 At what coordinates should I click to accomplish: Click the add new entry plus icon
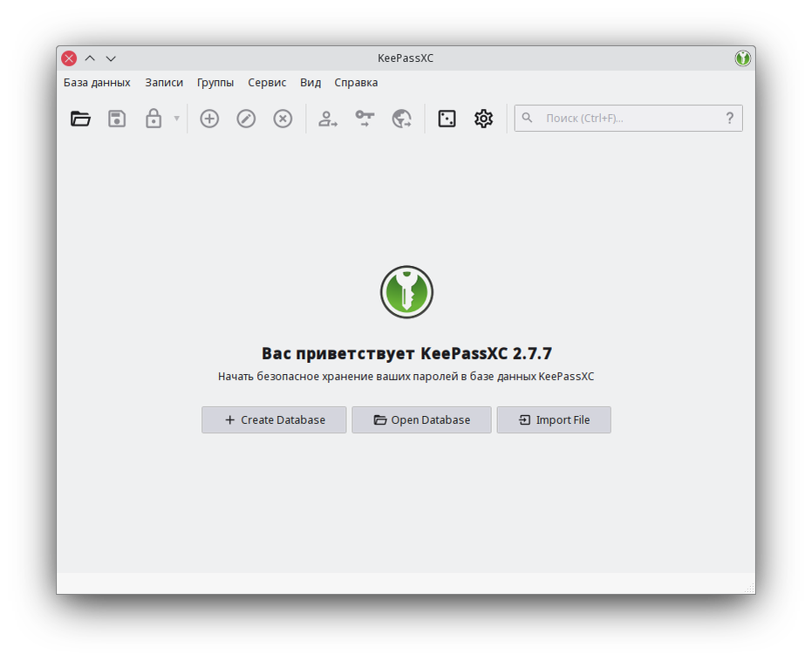click(x=209, y=119)
